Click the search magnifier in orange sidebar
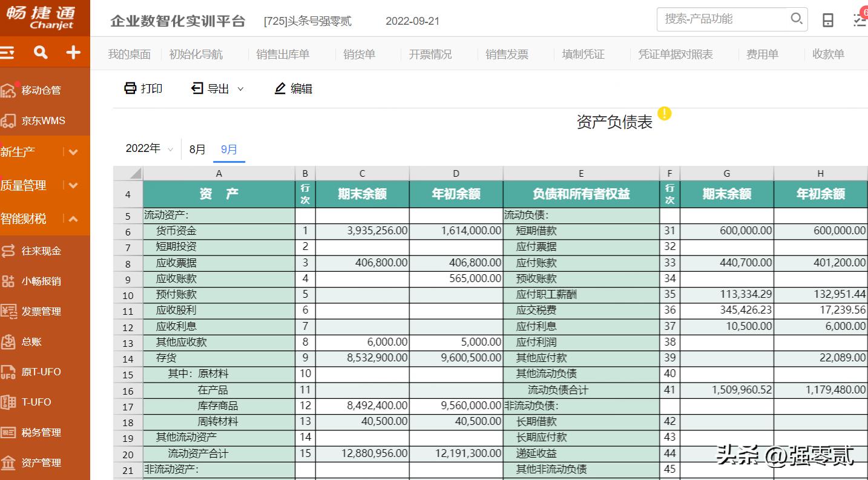 [x=39, y=52]
